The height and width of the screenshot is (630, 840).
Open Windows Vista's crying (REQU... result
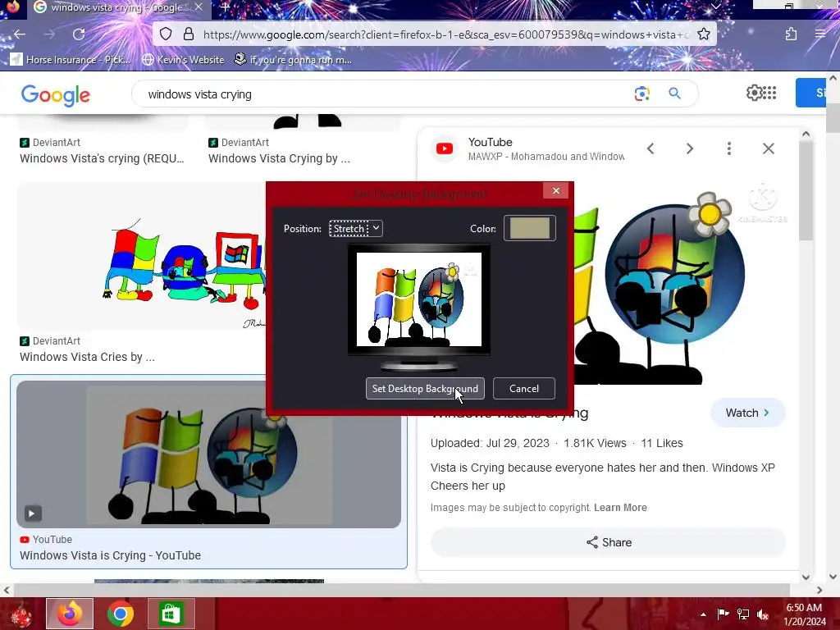(x=102, y=158)
